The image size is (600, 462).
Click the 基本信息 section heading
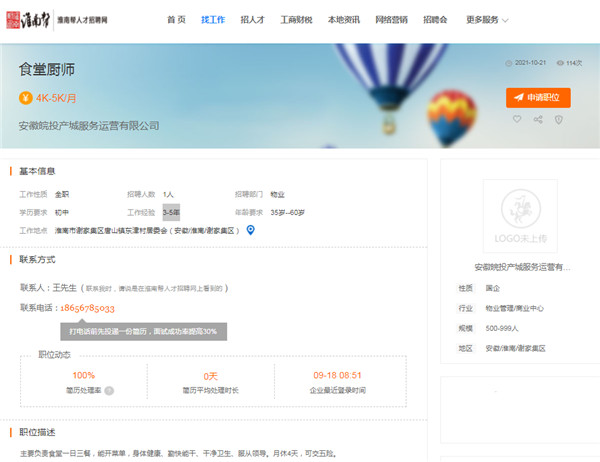pyautogui.click(x=37, y=171)
